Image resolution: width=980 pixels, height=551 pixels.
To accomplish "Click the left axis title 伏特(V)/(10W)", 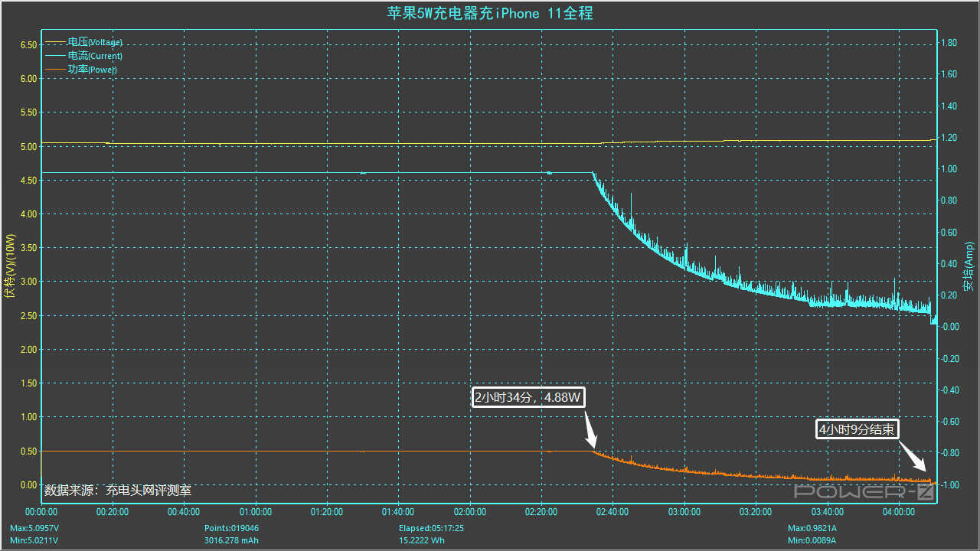I will point(10,266).
